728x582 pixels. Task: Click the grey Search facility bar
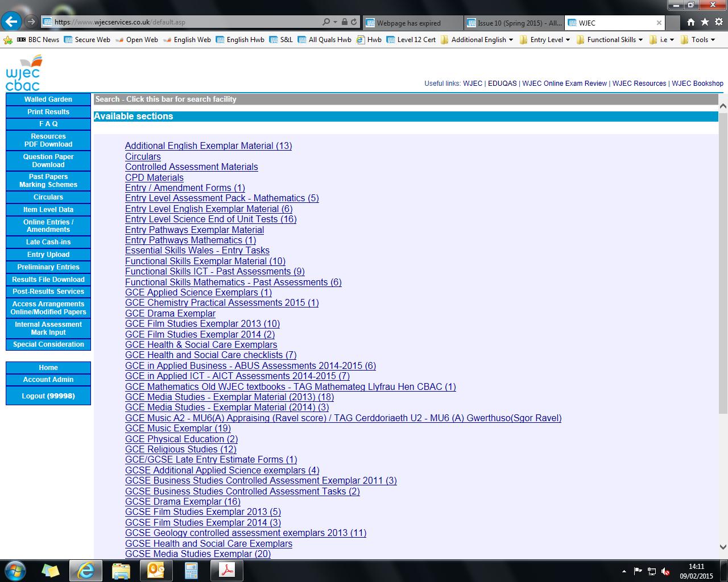[x=406, y=99]
